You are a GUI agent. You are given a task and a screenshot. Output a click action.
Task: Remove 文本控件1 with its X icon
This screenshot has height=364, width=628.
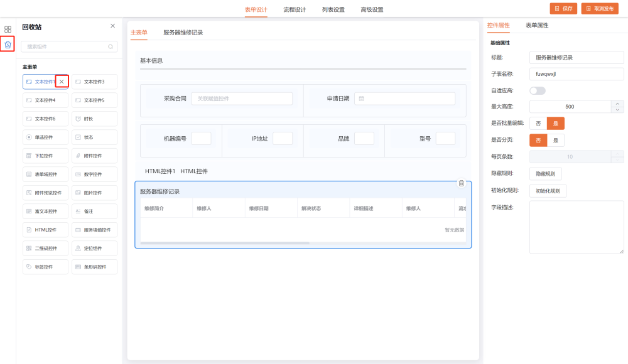click(x=62, y=82)
